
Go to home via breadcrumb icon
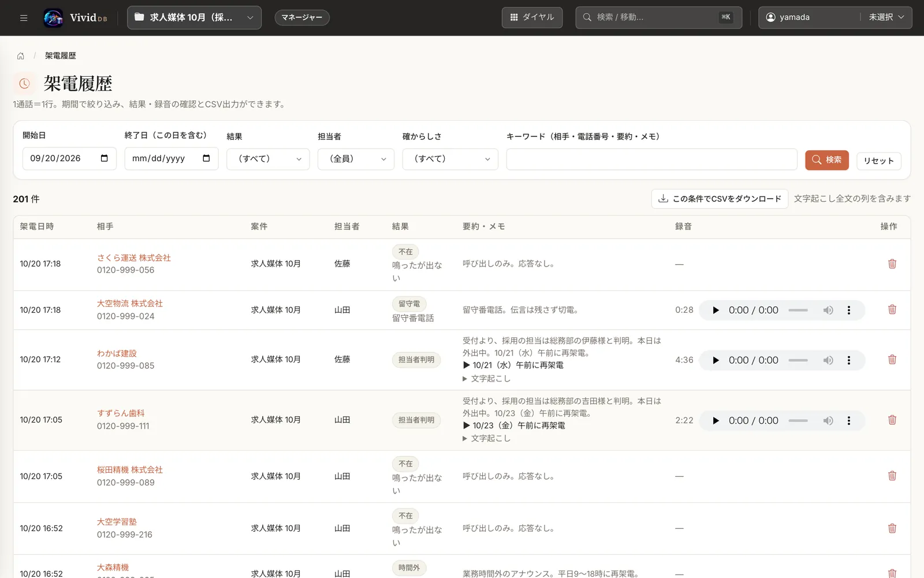tap(21, 55)
